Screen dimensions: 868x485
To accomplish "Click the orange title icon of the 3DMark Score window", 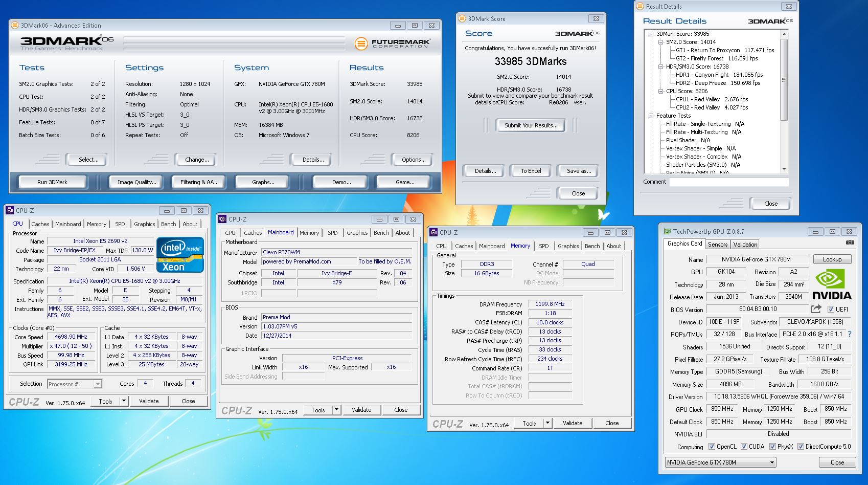I will (x=462, y=18).
